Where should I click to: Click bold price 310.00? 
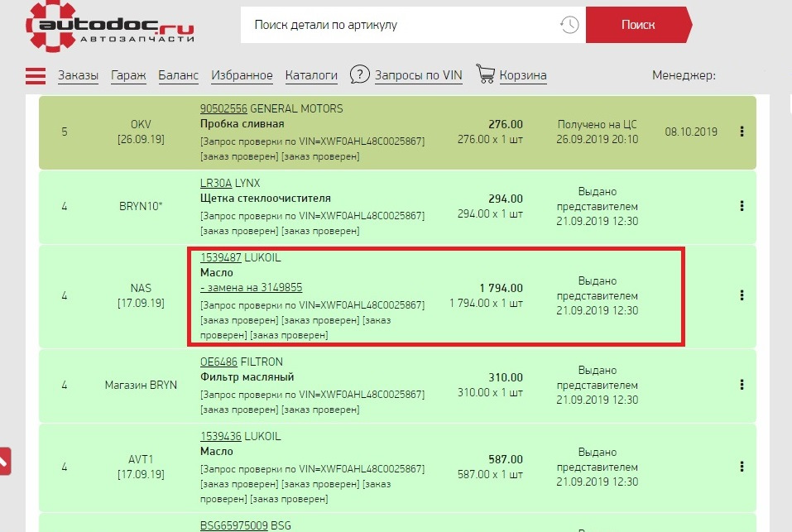(x=506, y=377)
